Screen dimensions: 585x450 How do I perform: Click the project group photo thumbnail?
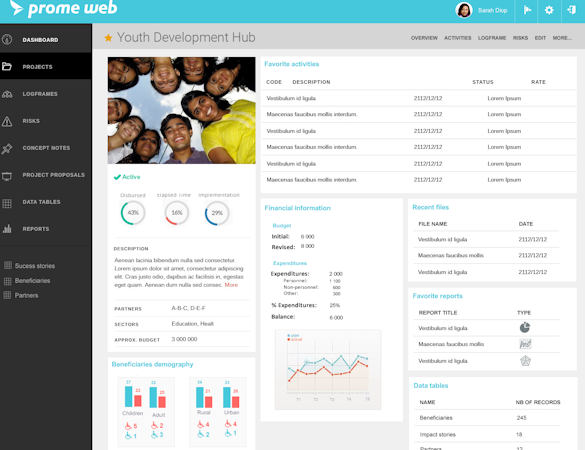pos(182,110)
